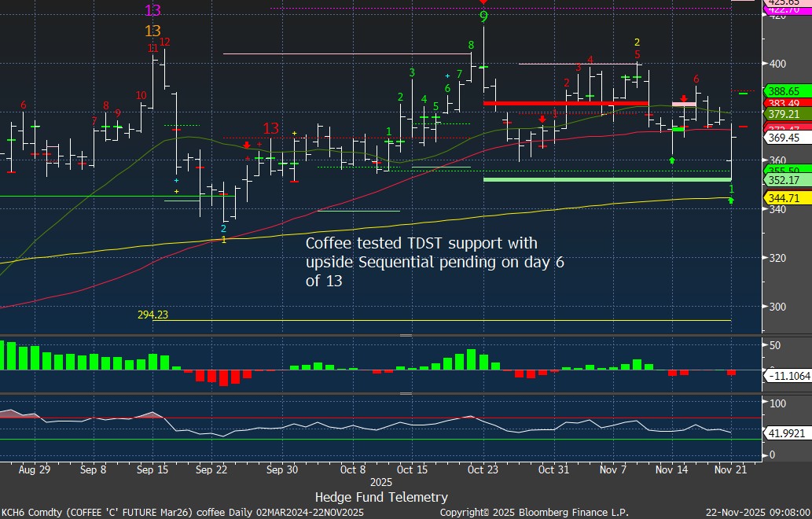Viewport: 812px width, 519px height.
Task: Click the red down arrow near Oct 31
Action: (542, 120)
